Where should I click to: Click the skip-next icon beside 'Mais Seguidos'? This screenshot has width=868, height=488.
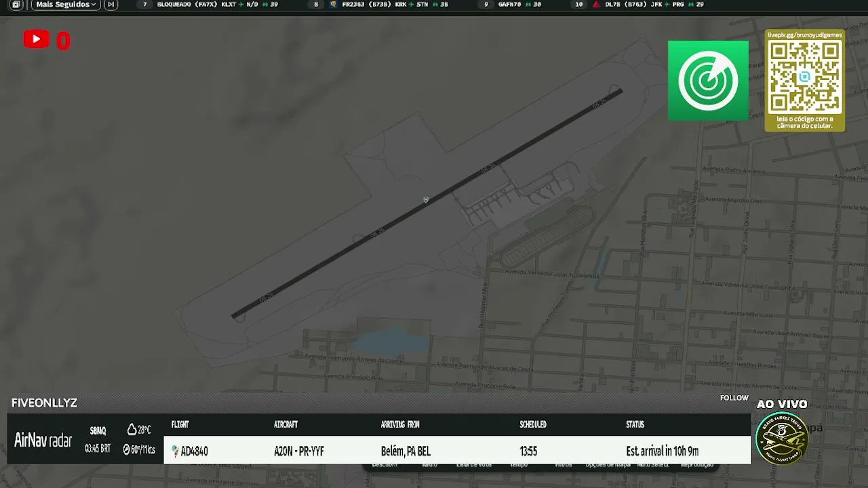pos(111,5)
